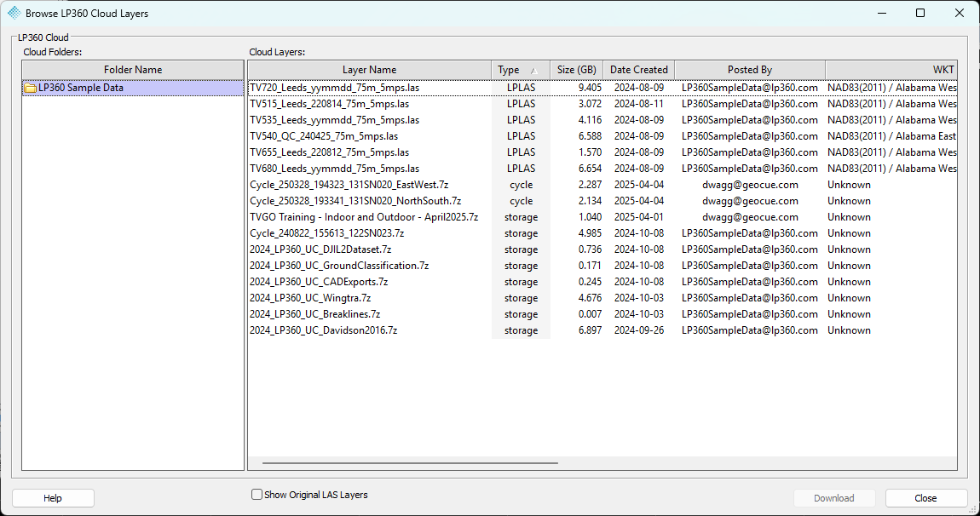Screen dimensions: 980x516
Task: Click date 2025-04-01
Action: point(639,218)
